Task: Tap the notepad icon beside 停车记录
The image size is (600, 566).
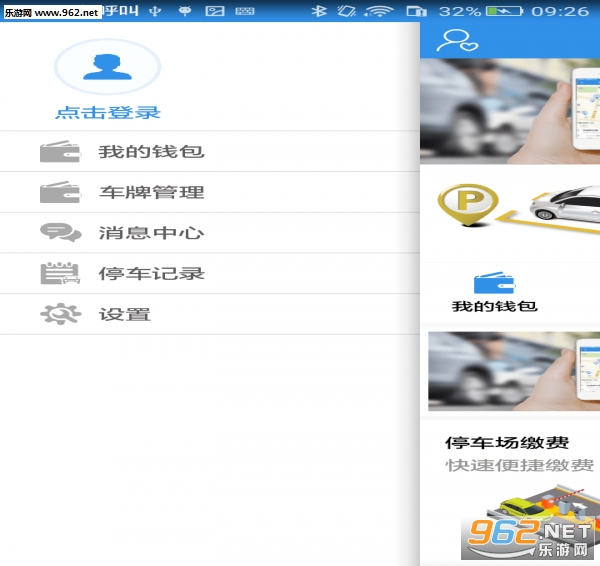Action: click(60, 273)
